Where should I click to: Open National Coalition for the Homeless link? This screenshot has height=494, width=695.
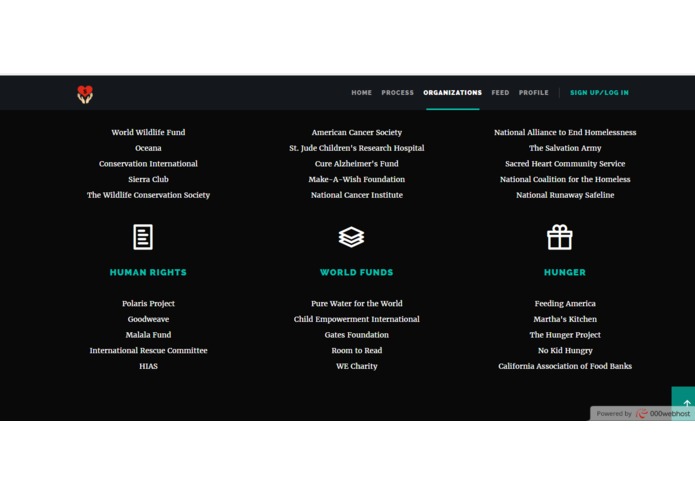tap(565, 179)
